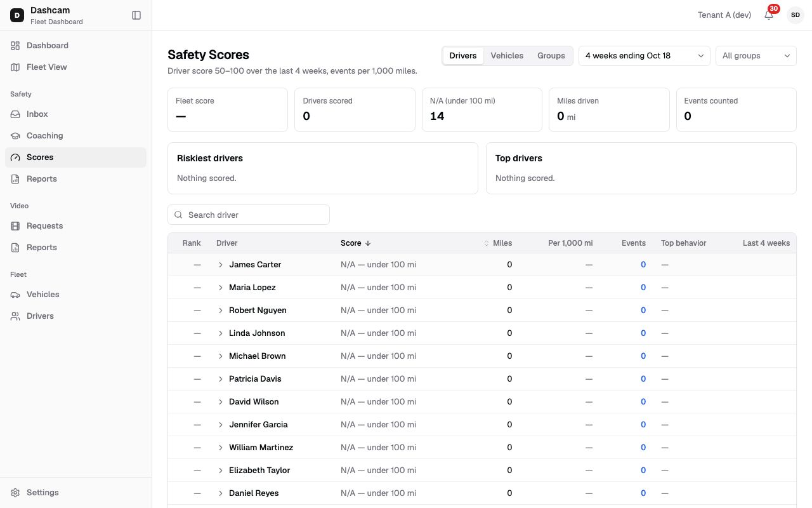
Task: Click the Dashcam logo icon
Action: click(x=17, y=15)
